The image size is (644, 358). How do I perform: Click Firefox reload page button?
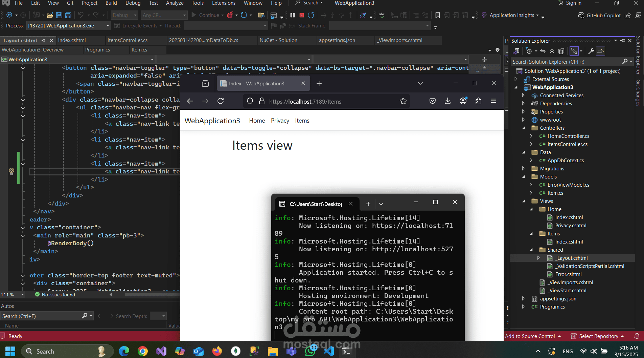click(221, 101)
